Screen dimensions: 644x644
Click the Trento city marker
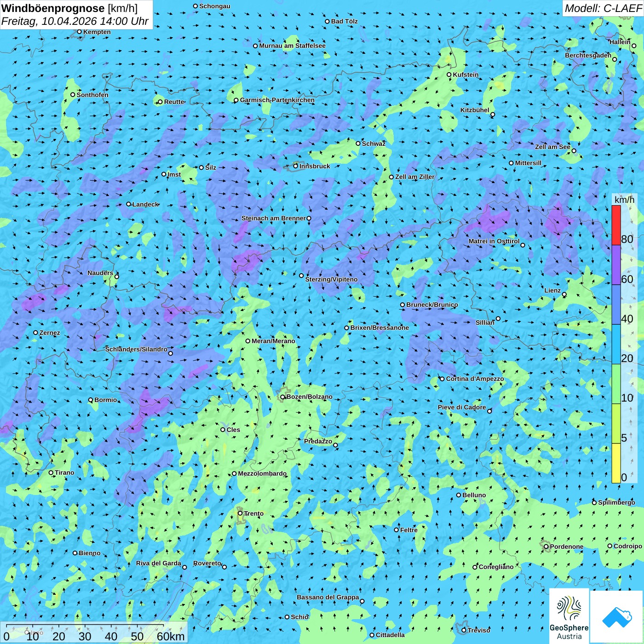click(240, 513)
